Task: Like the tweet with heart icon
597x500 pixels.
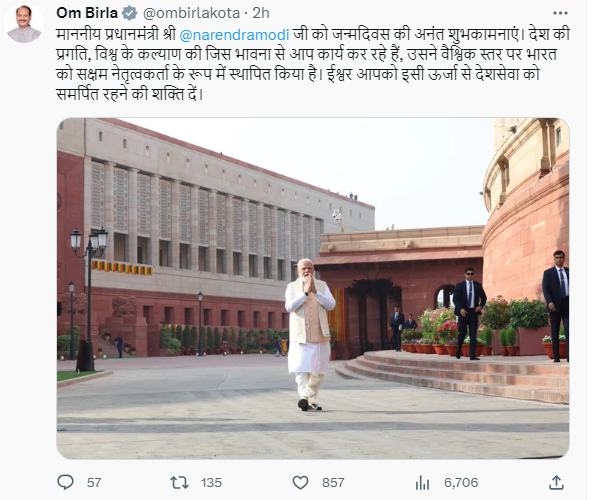Action: (300, 482)
